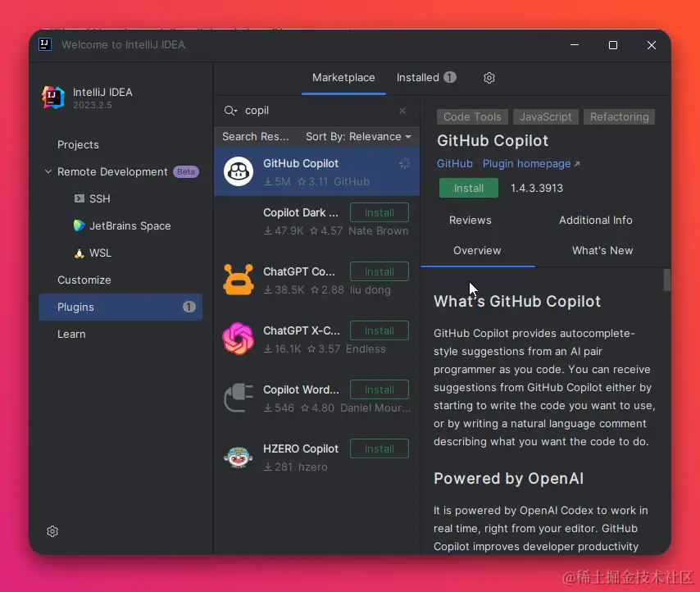Install the HZERO Copilot plugin
700x592 pixels.
[379, 449]
